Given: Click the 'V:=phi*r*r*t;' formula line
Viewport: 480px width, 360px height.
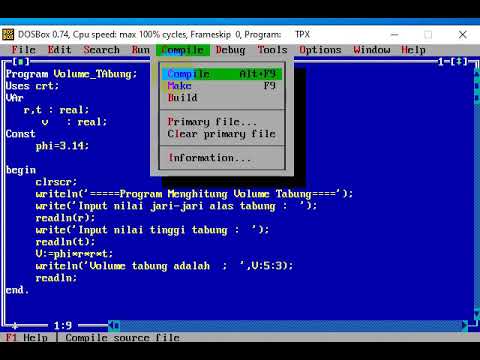Looking at the screenshot, I should 74,254.
